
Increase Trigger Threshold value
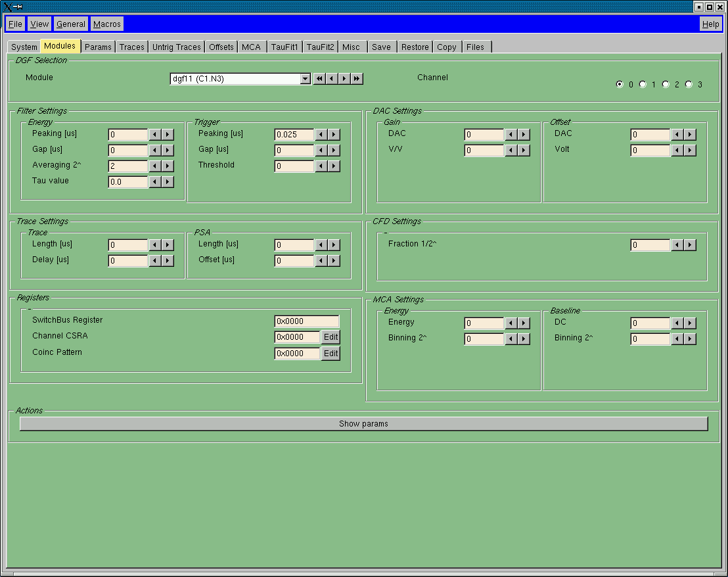tap(334, 166)
